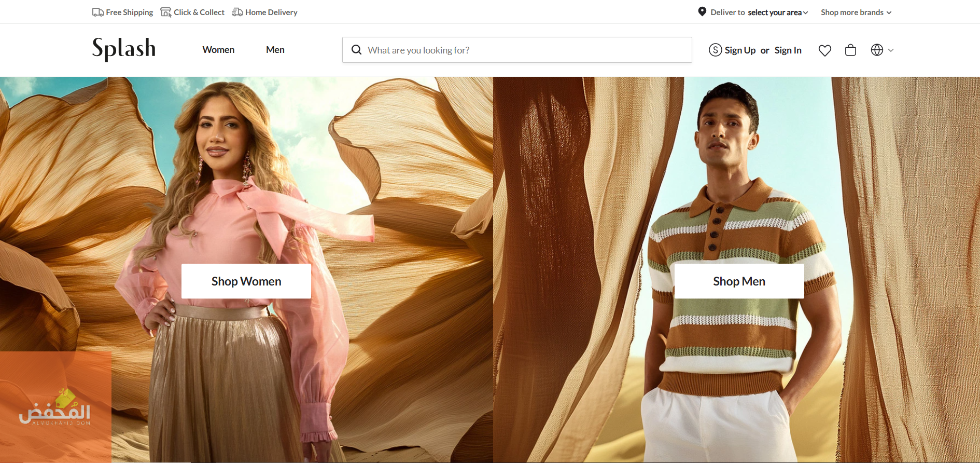Image resolution: width=980 pixels, height=463 pixels.
Task: Click the search magnifier icon
Action: [x=357, y=50]
